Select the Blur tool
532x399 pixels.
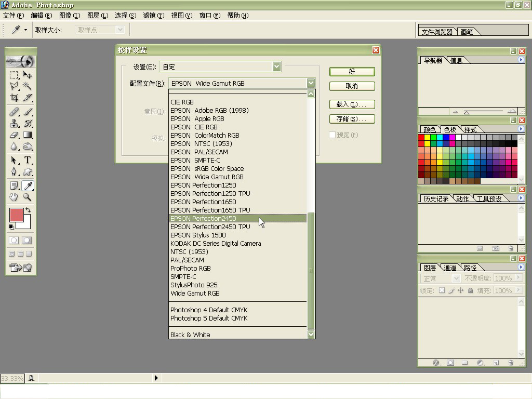14,146
